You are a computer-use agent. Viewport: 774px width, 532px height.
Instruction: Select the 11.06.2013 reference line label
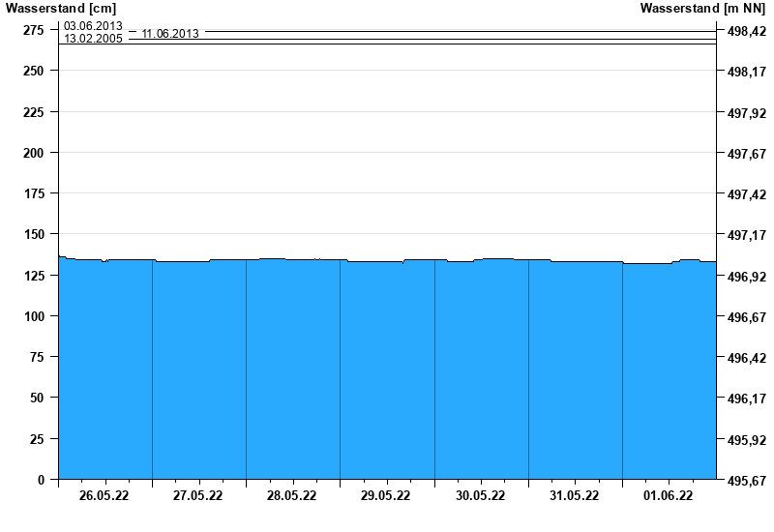170,34
